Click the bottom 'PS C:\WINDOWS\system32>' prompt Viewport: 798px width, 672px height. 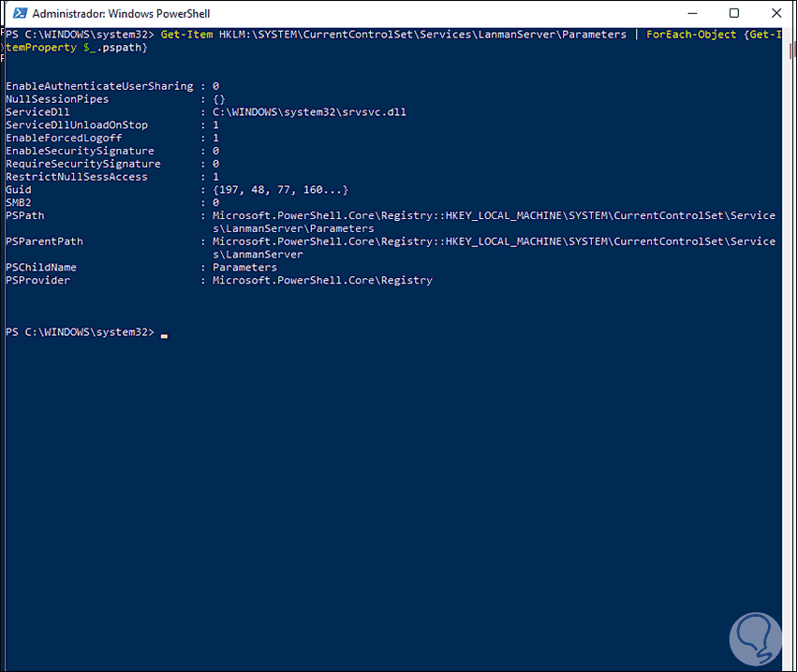pyautogui.click(x=80, y=332)
